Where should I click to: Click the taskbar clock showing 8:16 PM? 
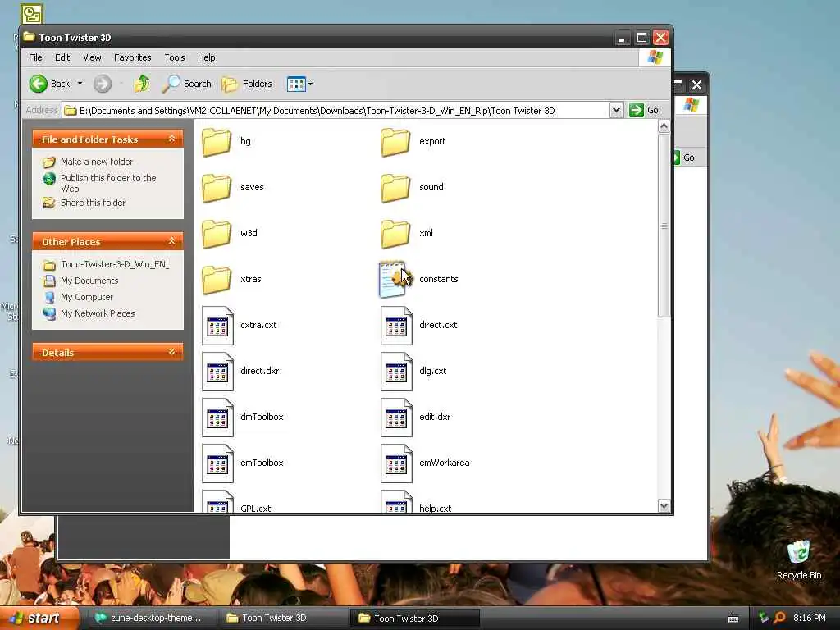(810, 619)
